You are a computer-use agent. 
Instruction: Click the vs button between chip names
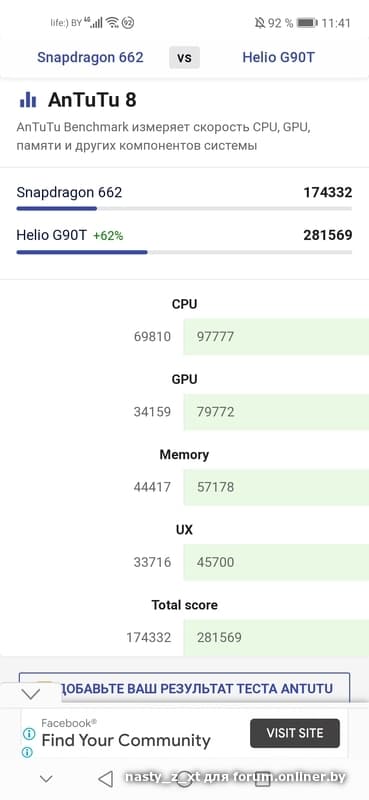coord(184,58)
